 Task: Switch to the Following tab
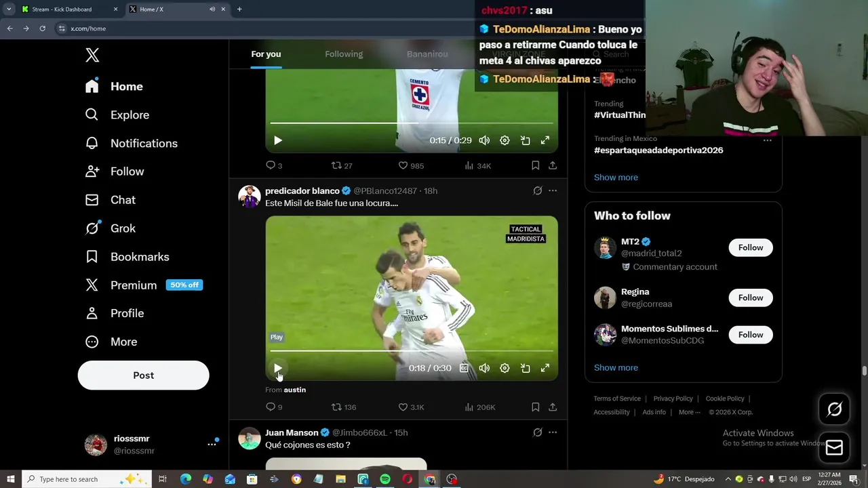[344, 54]
